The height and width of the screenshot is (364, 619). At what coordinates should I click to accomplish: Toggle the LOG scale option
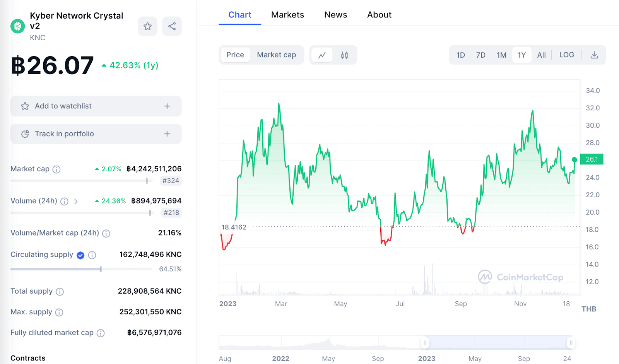566,55
